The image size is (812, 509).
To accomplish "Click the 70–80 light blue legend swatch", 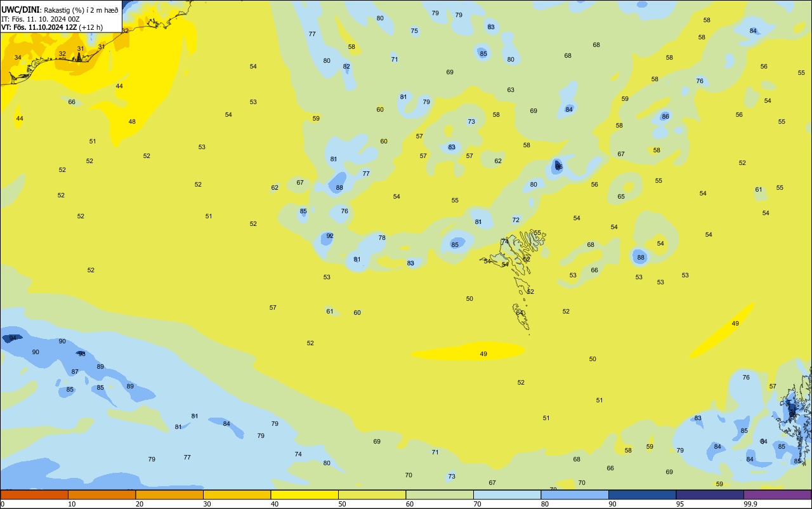I will click(507, 494).
